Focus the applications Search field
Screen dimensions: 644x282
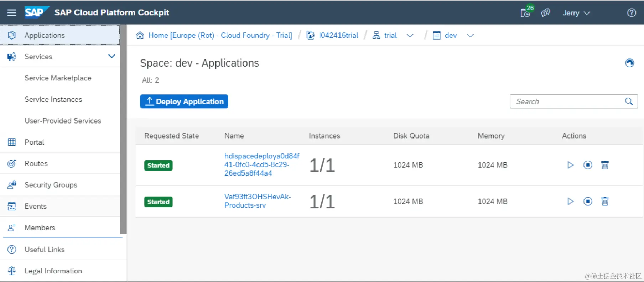(566, 101)
